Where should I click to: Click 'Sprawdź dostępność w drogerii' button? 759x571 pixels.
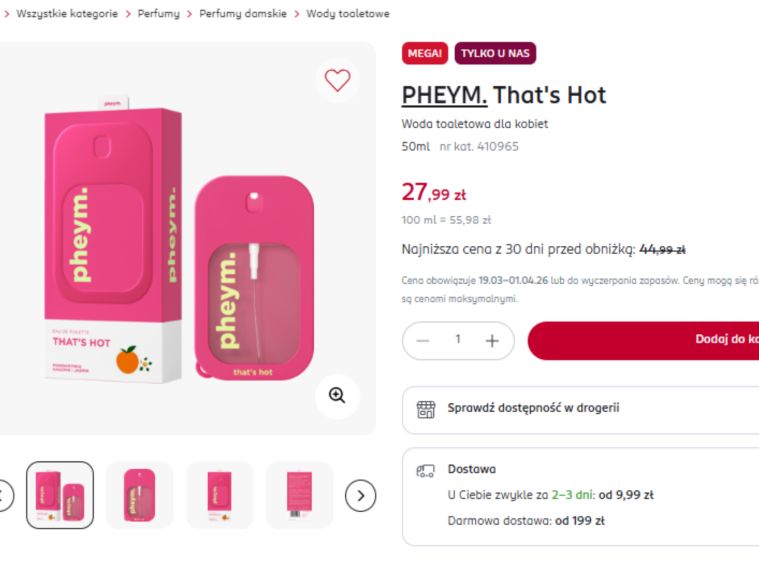point(533,408)
